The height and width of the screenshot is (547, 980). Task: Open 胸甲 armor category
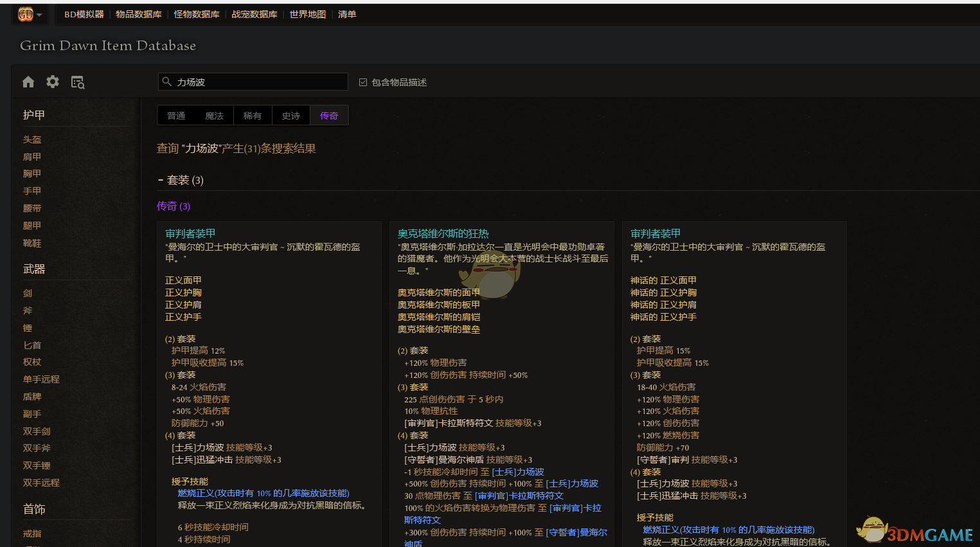32,174
